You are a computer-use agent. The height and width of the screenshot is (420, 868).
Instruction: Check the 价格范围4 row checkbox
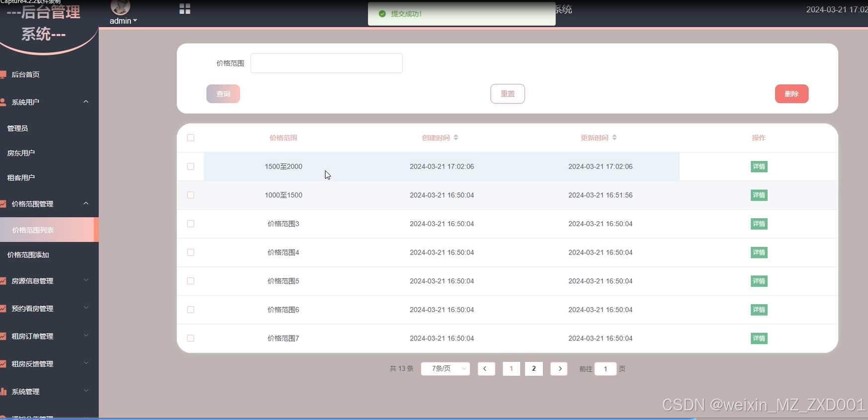pyautogui.click(x=190, y=252)
